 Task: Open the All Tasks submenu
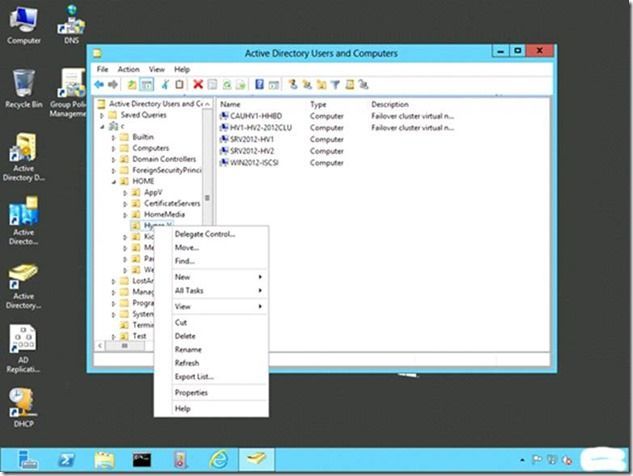click(x=212, y=290)
